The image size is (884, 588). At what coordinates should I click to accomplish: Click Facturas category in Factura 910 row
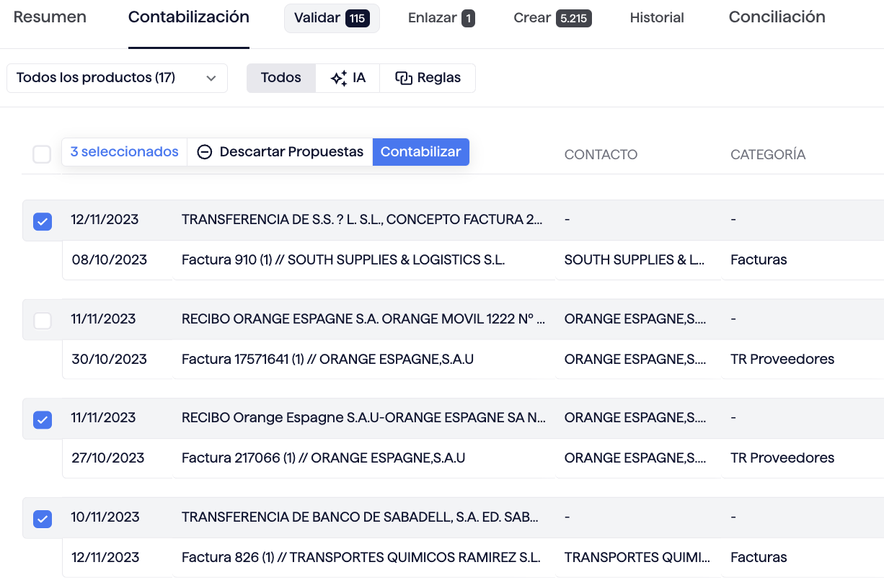click(759, 260)
